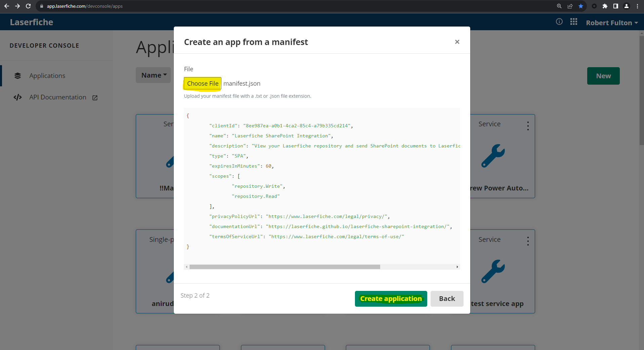Open the Laserfiche app launcher waffle icon
The height and width of the screenshot is (350, 644).
pyautogui.click(x=574, y=21)
